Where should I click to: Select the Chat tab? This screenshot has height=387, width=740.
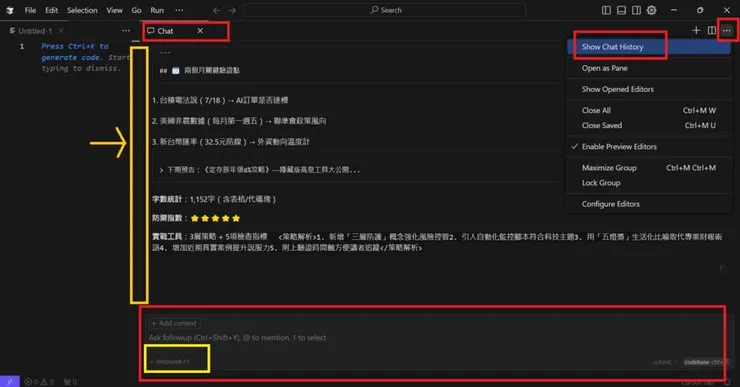pyautogui.click(x=166, y=31)
